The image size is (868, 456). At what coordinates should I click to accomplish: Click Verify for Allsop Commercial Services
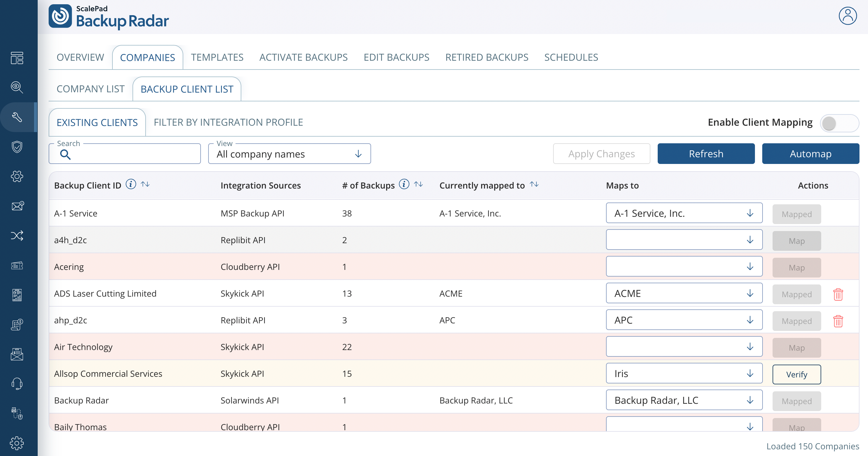(x=797, y=374)
